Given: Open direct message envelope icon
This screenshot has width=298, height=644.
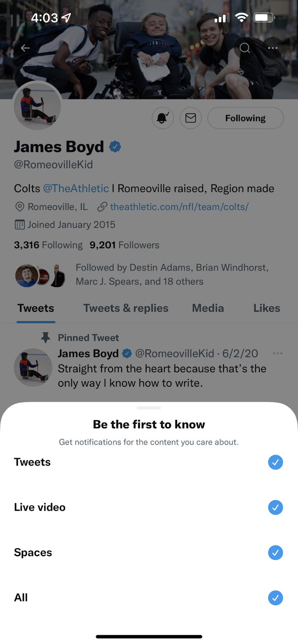Looking at the screenshot, I should tap(190, 118).
